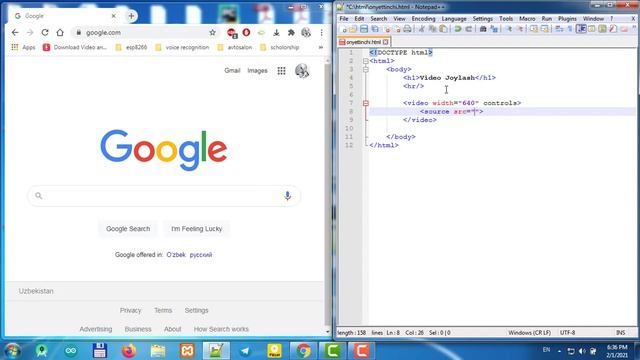Open the Edit menu in Notepad++
Viewport: 640px width, 360px height.
coord(359,19)
